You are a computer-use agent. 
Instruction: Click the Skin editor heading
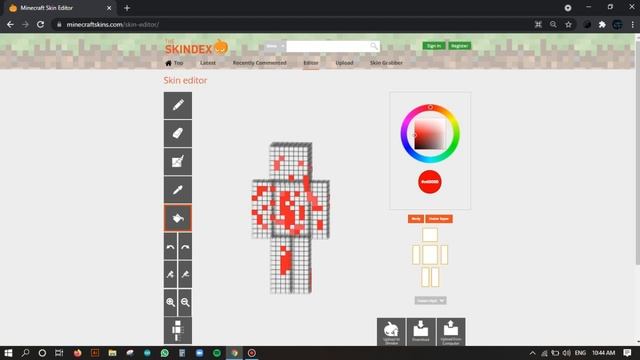[185, 80]
